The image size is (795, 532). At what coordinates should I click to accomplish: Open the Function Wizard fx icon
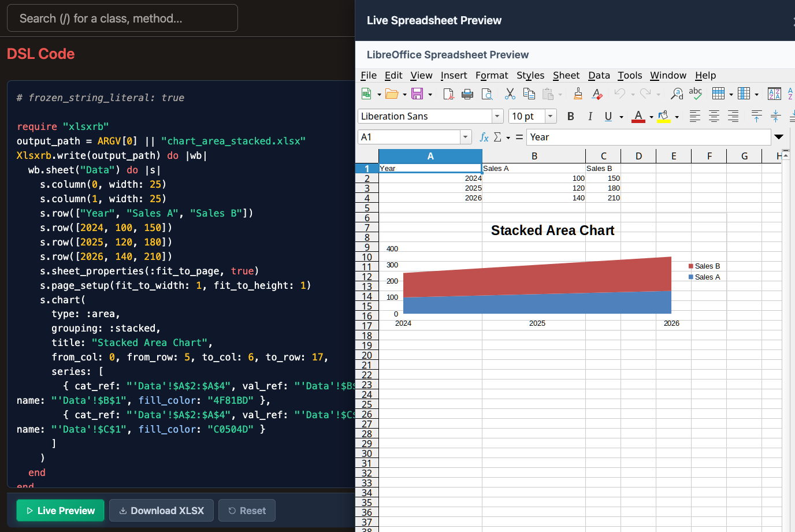coord(484,137)
